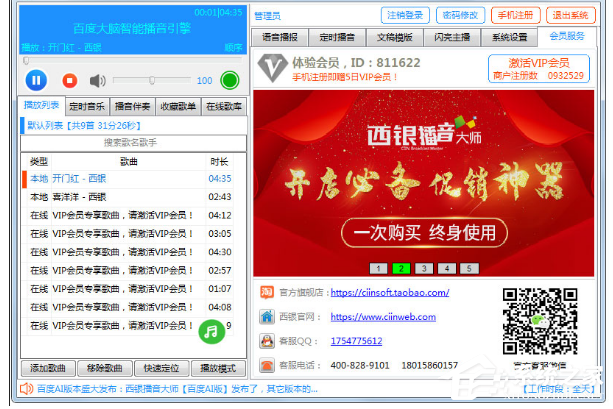Open the 收藏歌单 tab
Screen dimensions: 613x409
(178, 106)
